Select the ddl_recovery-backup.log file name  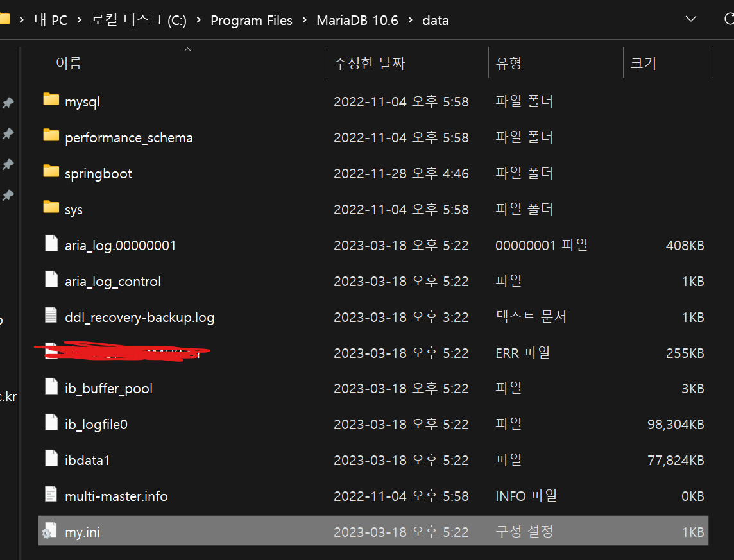[139, 317]
